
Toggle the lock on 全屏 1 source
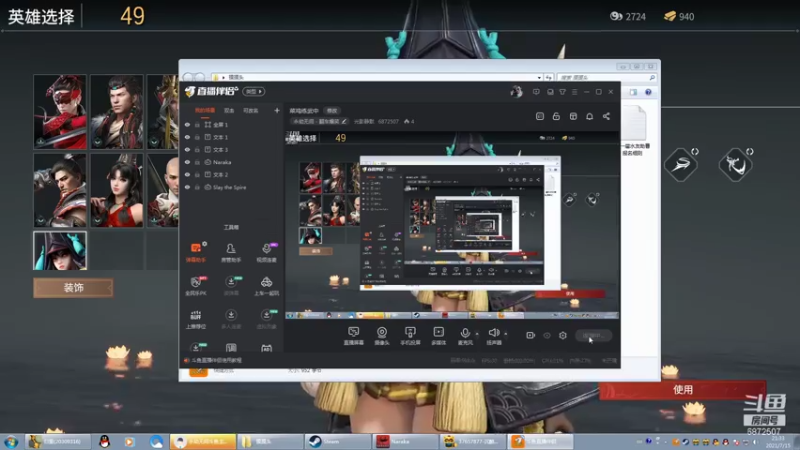click(197, 124)
